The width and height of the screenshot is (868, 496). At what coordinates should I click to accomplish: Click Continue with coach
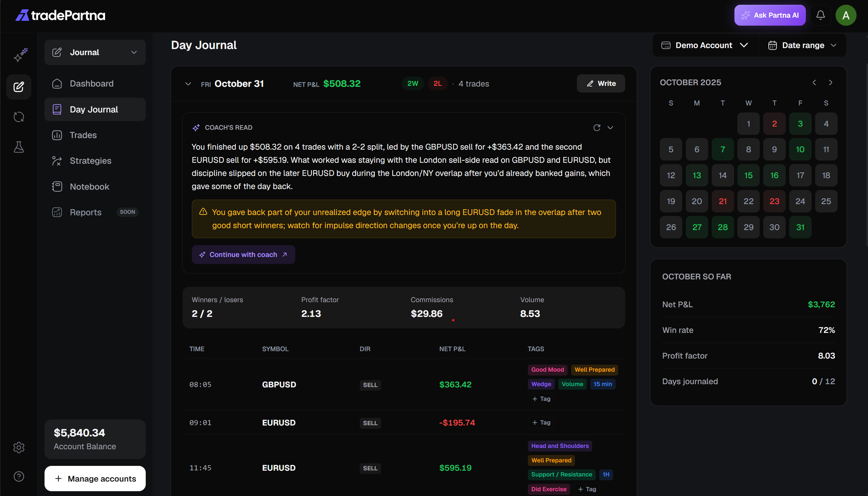coord(243,254)
